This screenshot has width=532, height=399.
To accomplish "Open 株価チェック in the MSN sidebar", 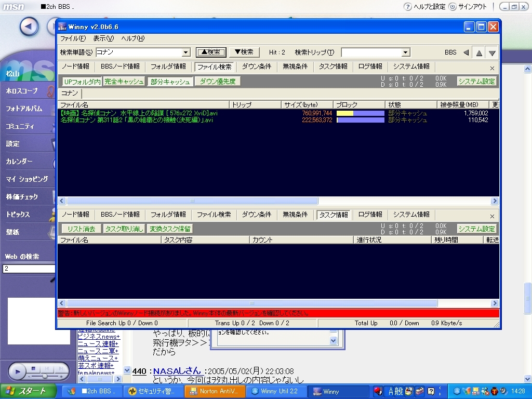I will (22, 197).
